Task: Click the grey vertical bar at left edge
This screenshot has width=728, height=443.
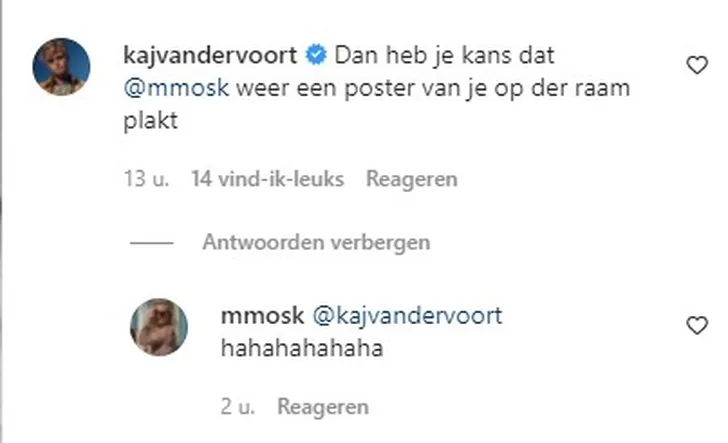Action: tap(1, 222)
